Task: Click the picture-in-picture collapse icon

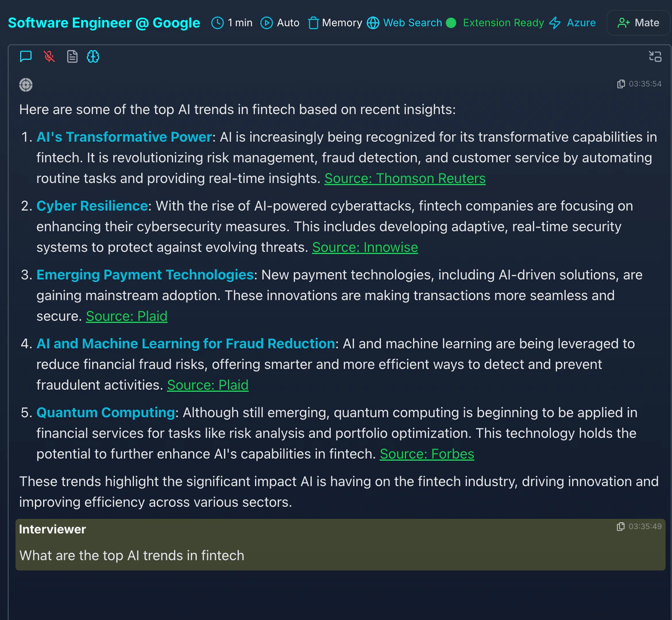Action: [x=655, y=56]
